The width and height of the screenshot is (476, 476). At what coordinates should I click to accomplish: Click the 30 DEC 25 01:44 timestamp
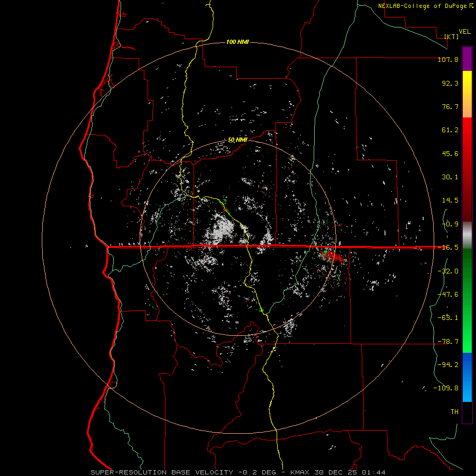tap(350, 472)
